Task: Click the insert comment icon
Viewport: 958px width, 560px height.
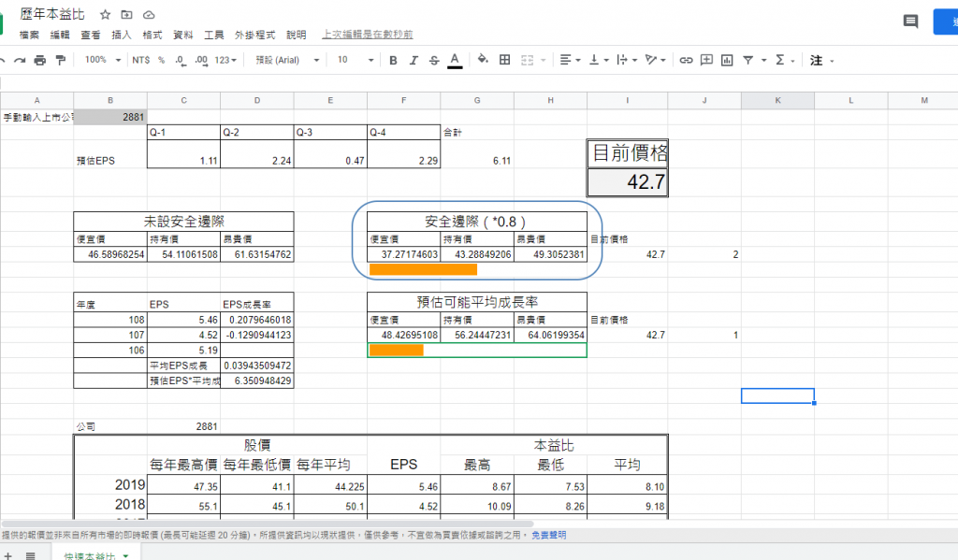Action: pos(705,60)
